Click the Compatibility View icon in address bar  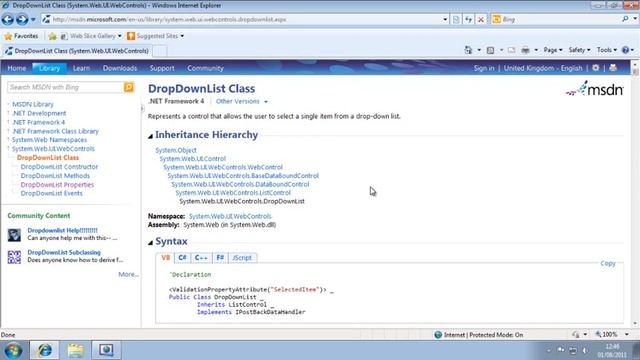point(456,19)
